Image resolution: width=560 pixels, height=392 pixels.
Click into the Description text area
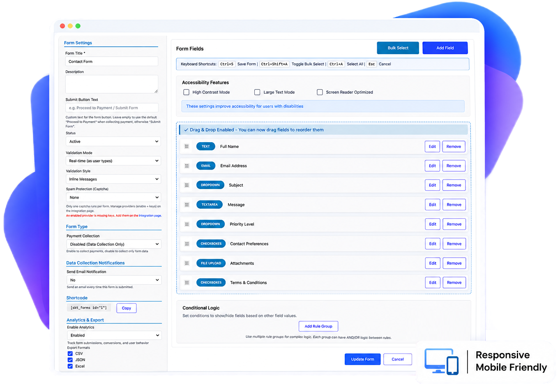point(112,84)
